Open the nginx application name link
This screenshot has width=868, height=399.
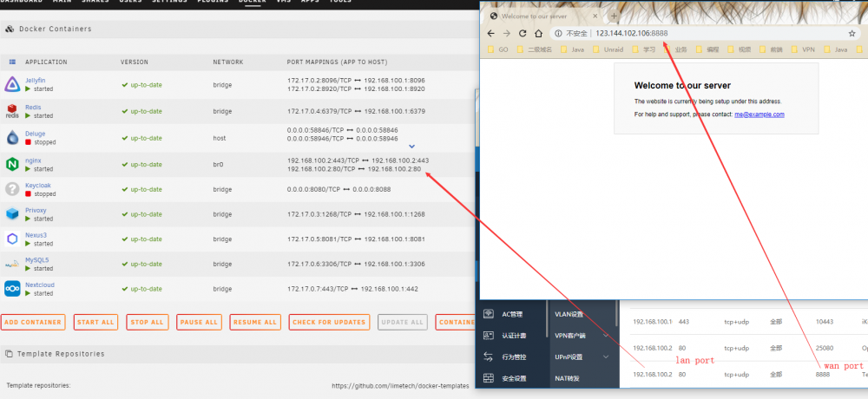(x=33, y=160)
